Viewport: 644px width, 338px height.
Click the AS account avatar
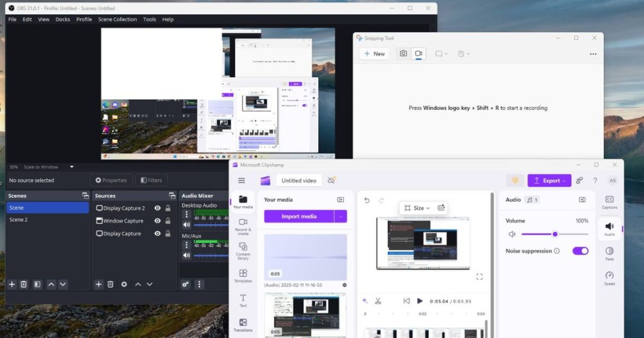click(x=613, y=180)
